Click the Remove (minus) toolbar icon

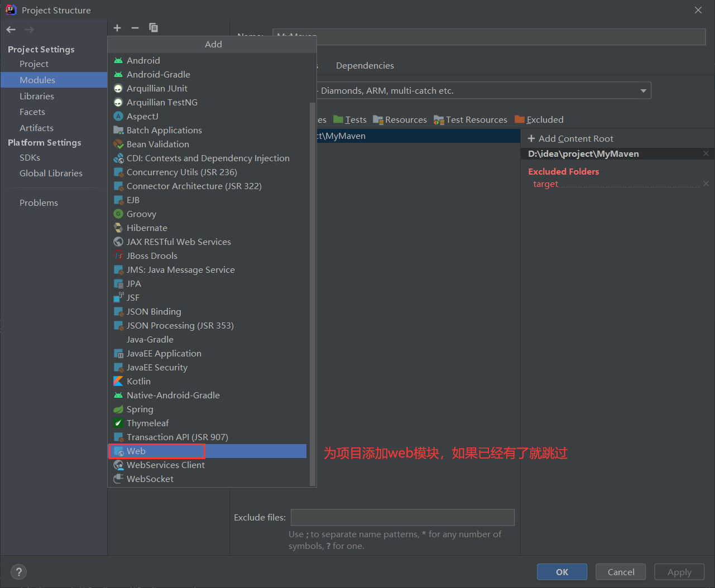point(135,28)
